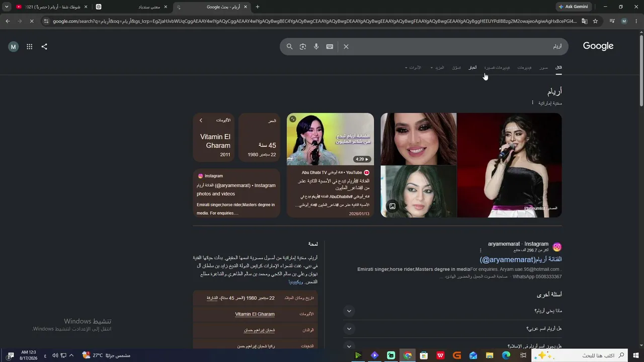Click the translate page icon in address bar
This screenshot has width=644, height=362.
(585, 21)
